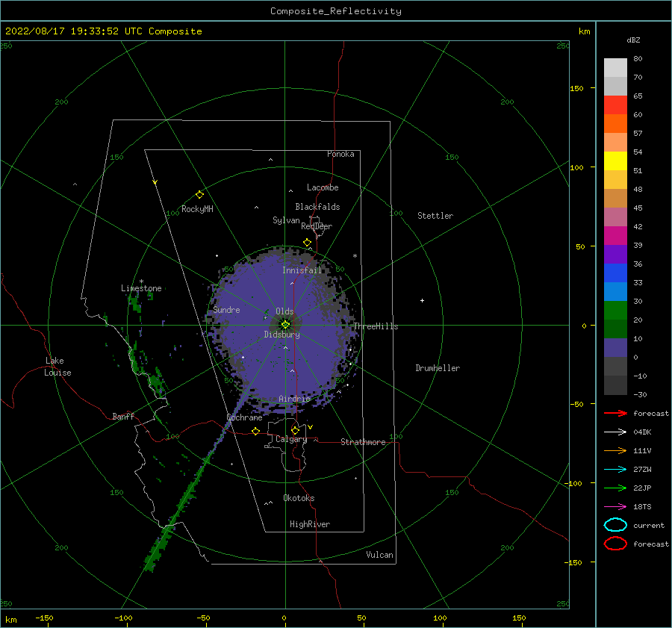
Task: Click the red forecast ellipse in legend
Action: pos(615,544)
